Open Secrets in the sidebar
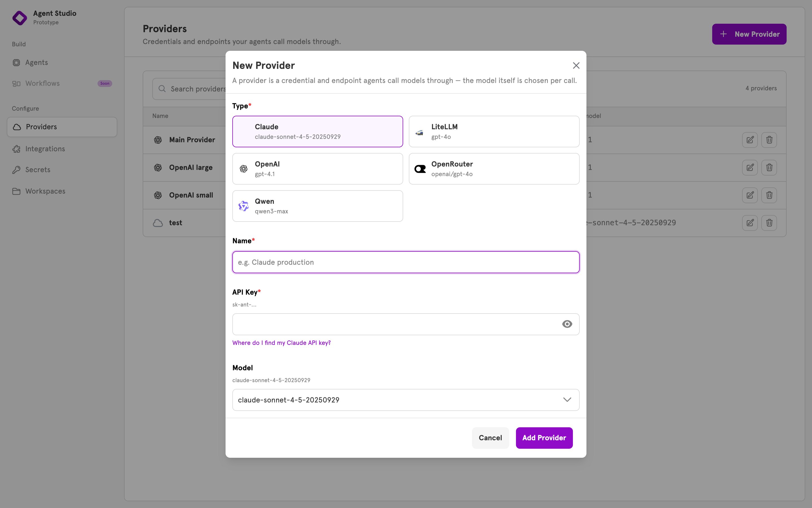 coord(62,170)
